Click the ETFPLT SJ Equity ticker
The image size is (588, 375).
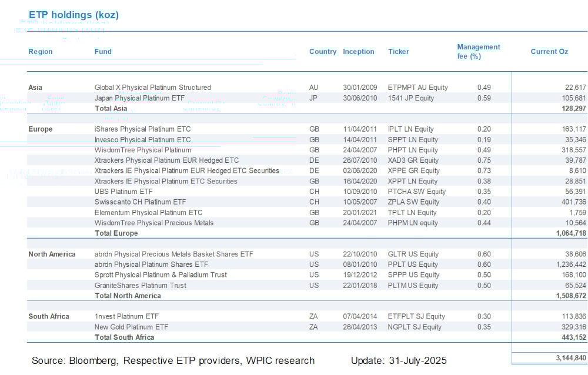(x=416, y=316)
